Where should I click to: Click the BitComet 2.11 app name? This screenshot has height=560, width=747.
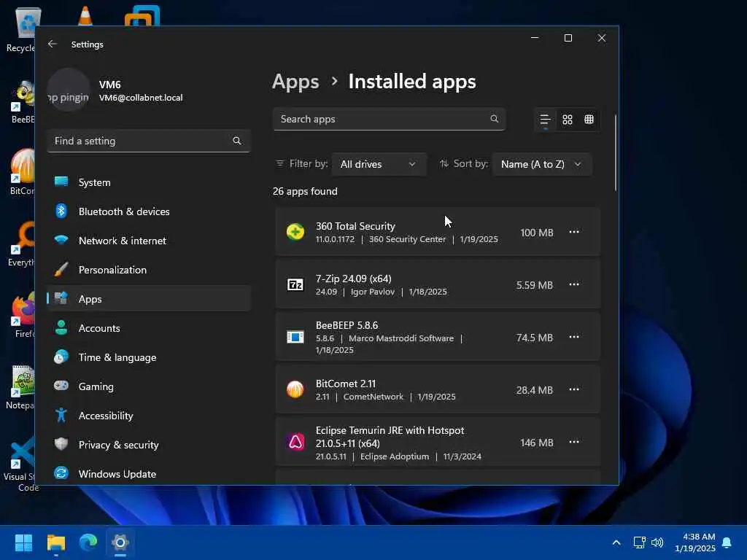tap(345, 384)
